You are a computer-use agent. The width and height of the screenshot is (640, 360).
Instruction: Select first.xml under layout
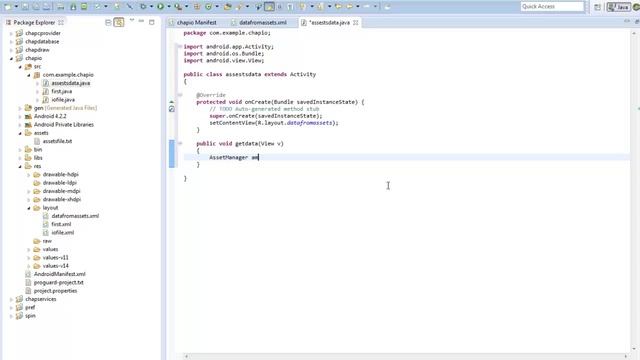coord(61,224)
